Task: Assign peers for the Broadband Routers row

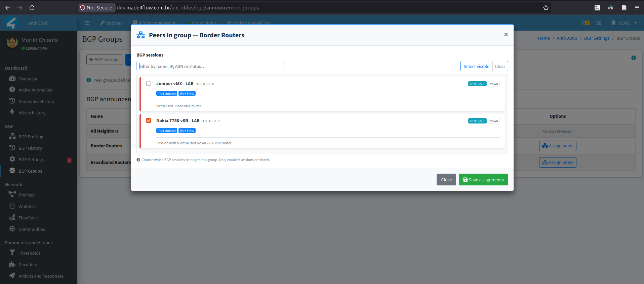Action: pos(558,162)
